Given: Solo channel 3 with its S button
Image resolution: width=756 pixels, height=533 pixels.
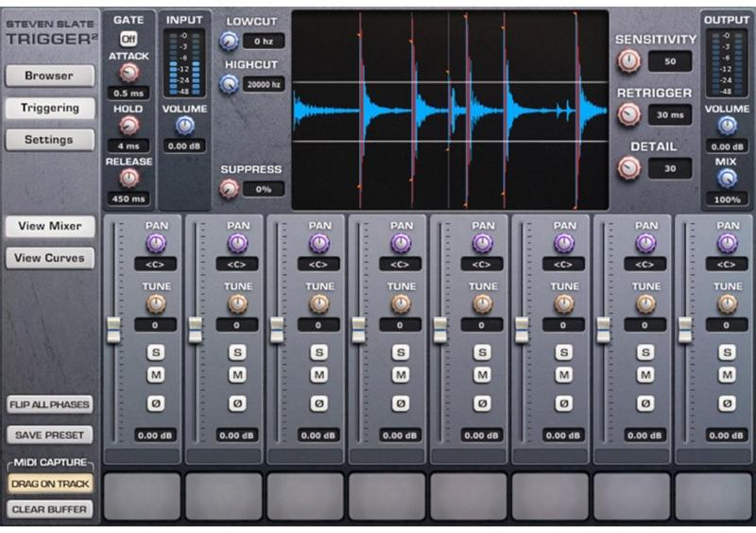Looking at the screenshot, I should click(x=318, y=352).
